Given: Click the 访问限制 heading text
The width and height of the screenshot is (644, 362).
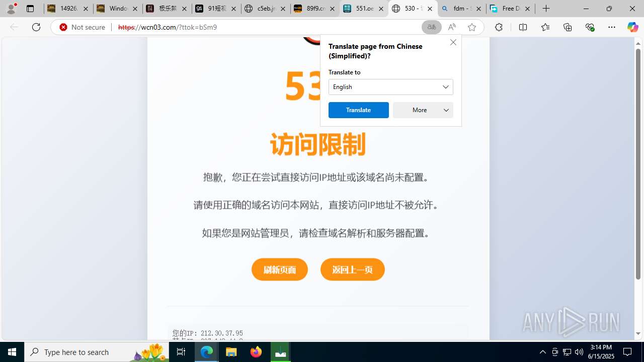Looking at the screenshot, I should point(318,145).
